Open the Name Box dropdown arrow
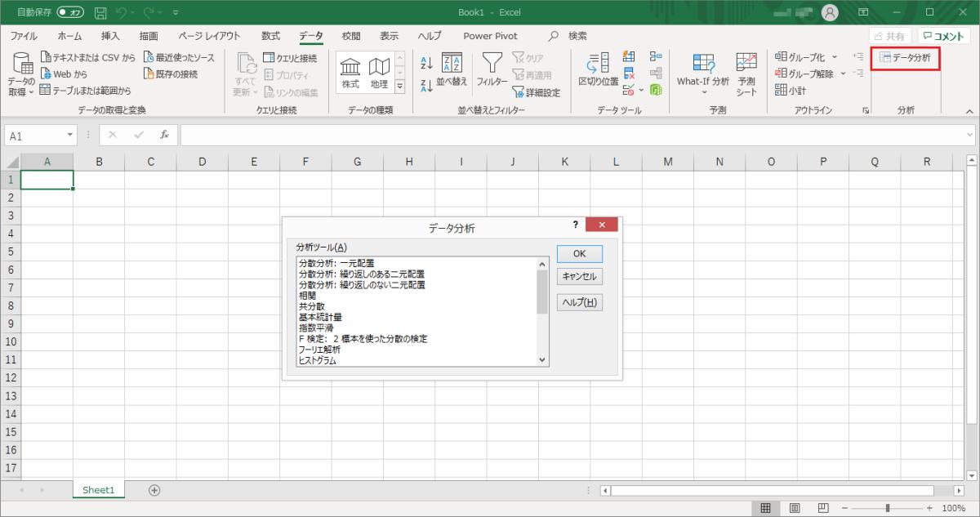 71,136
